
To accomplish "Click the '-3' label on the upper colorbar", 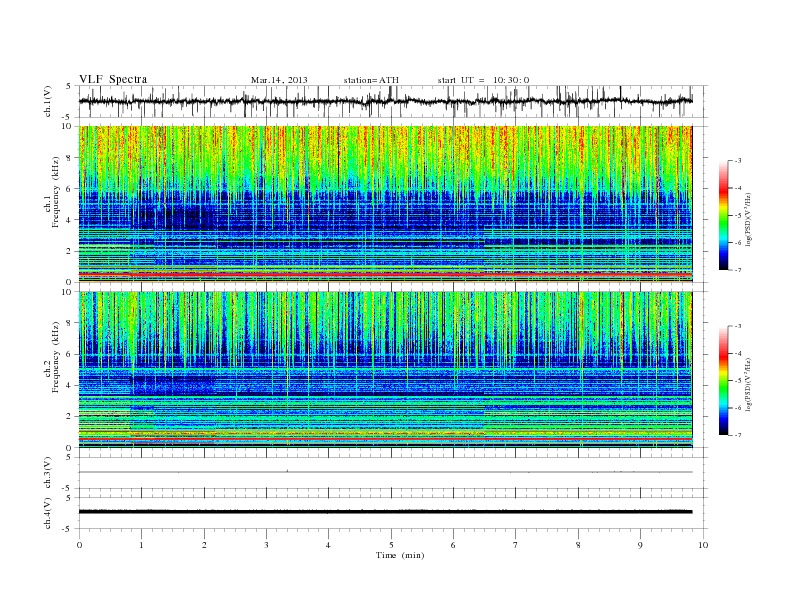I will pyautogui.click(x=737, y=161).
